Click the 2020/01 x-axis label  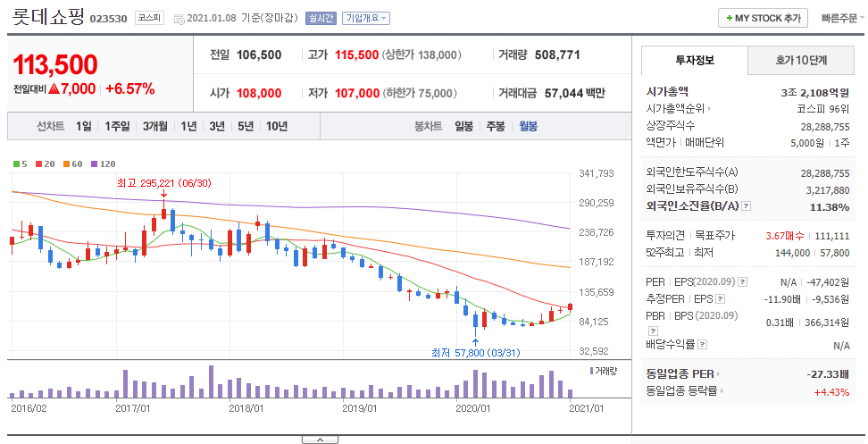coord(472,408)
